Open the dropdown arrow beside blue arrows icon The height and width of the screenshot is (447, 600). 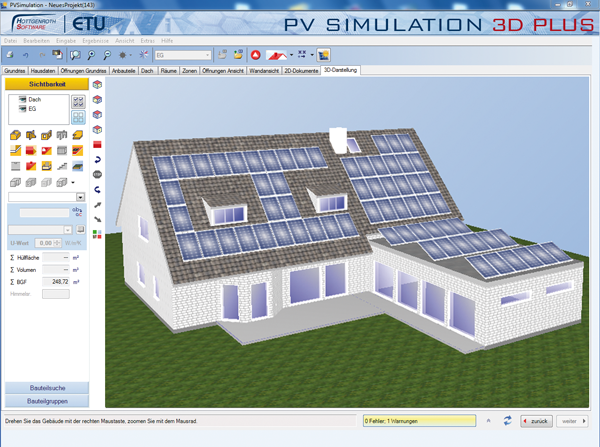click(312, 55)
